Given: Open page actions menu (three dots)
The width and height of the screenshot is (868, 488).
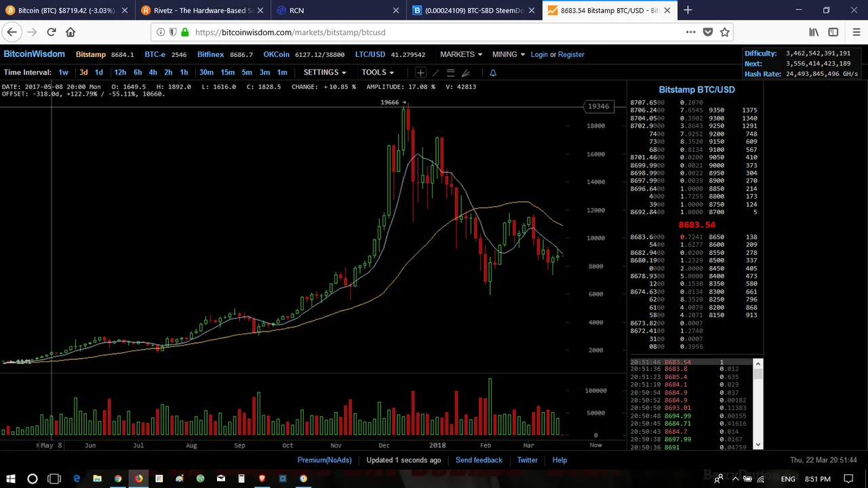Looking at the screenshot, I should [x=690, y=32].
